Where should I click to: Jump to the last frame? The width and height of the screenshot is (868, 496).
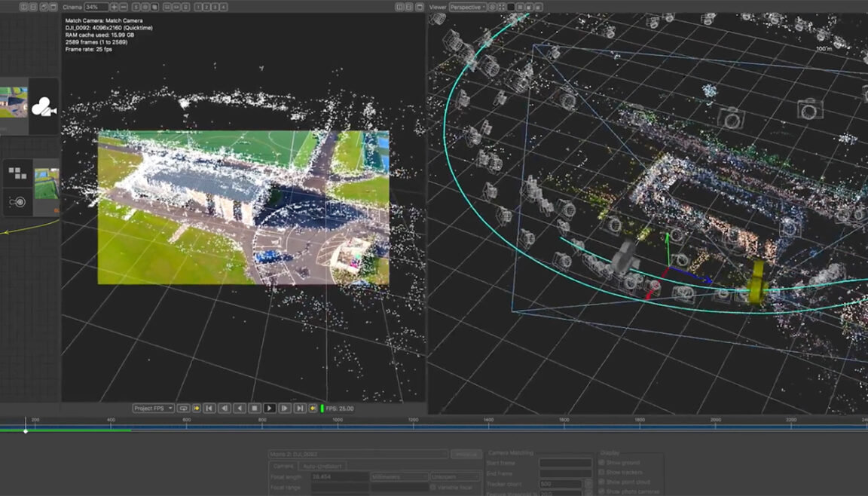(299, 408)
